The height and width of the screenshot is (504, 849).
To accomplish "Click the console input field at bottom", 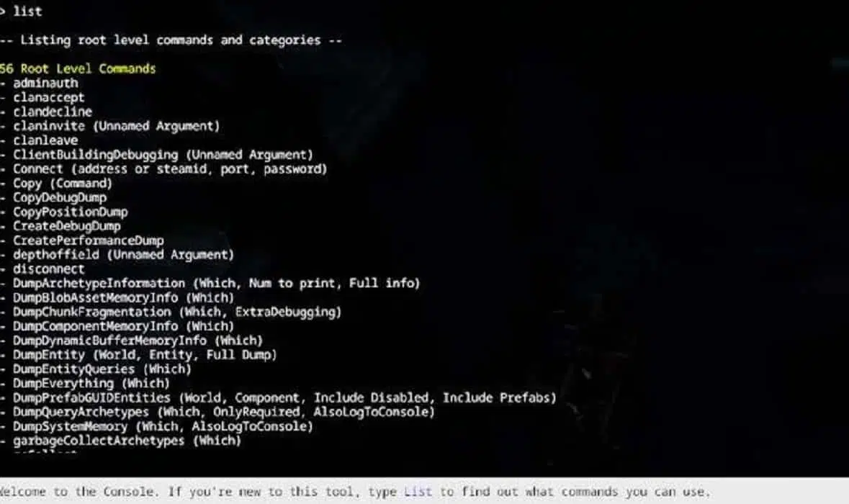I will [x=425, y=491].
